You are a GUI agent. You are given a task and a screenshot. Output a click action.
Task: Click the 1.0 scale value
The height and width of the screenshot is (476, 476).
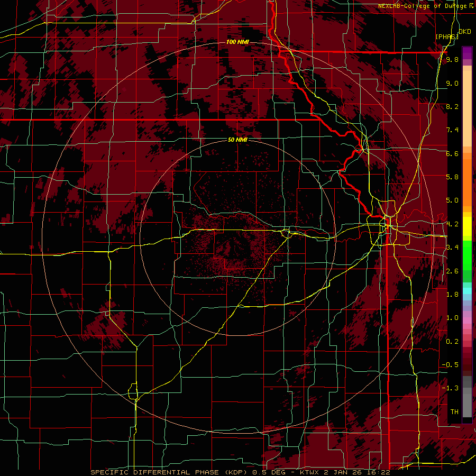(452, 318)
